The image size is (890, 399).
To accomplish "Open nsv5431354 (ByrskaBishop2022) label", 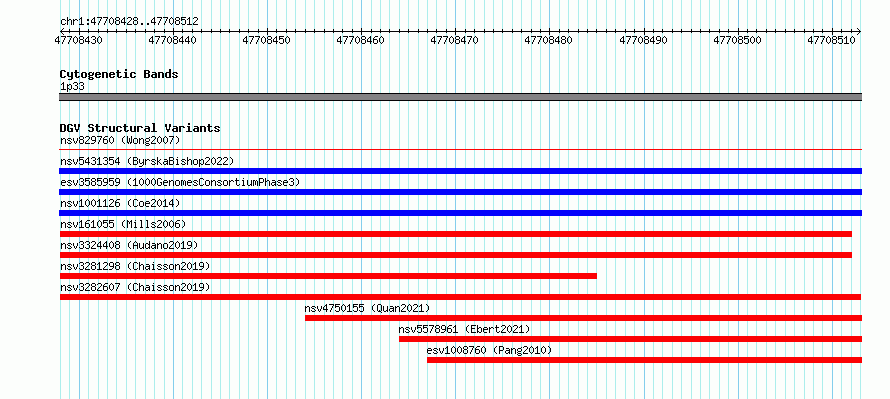I will tap(147, 161).
